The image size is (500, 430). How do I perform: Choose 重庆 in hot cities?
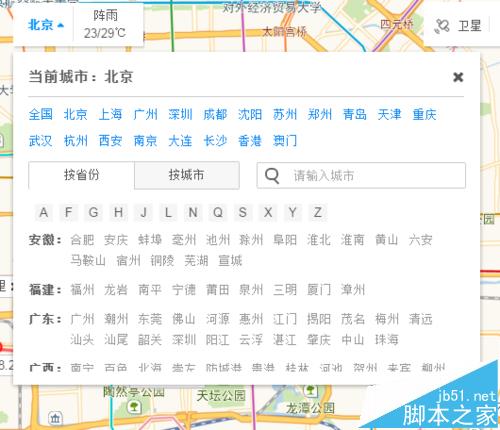[424, 114]
